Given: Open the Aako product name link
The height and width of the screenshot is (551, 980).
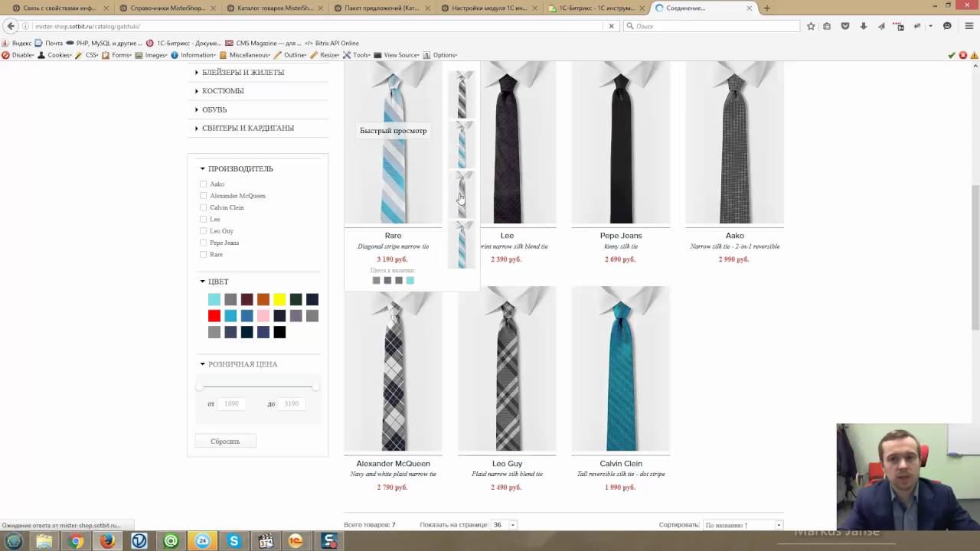Looking at the screenshot, I should click(x=734, y=236).
